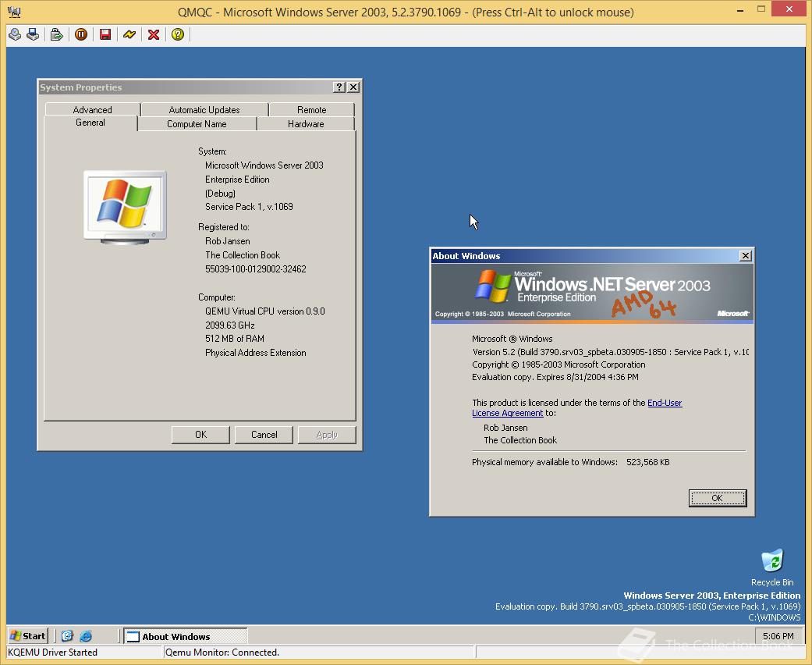Click the CD-ROM drive toolbar icon
This screenshot has height=665, width=812.
coord(15,34)
